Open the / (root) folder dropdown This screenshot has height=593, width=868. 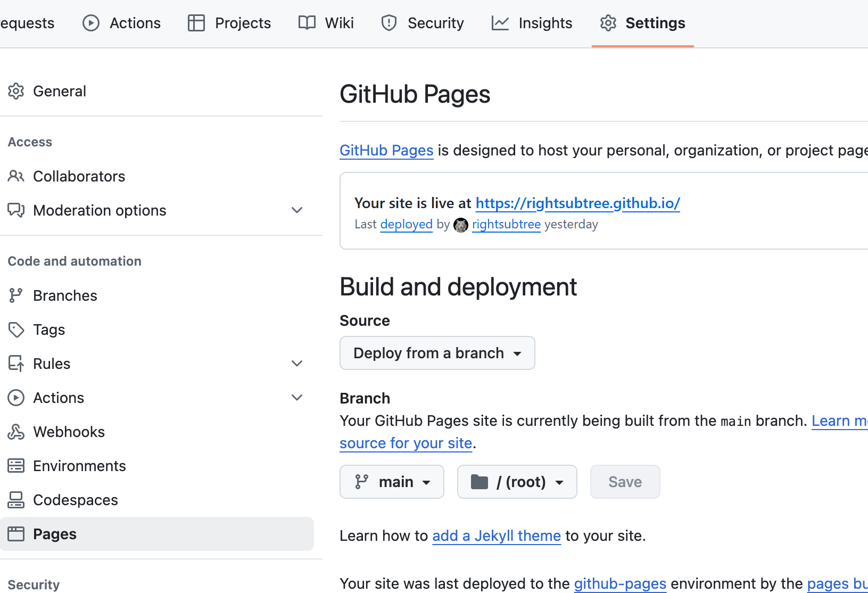(x=517, y=482)
